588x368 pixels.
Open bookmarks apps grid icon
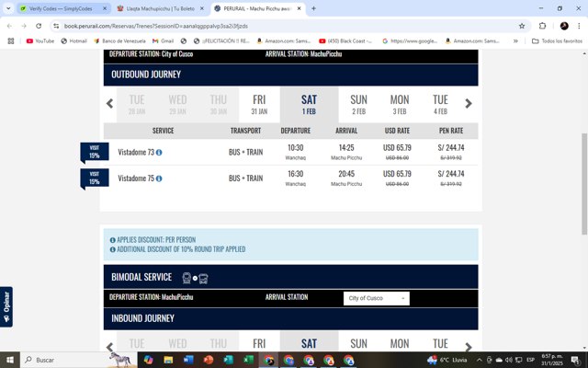pos(11,40)
